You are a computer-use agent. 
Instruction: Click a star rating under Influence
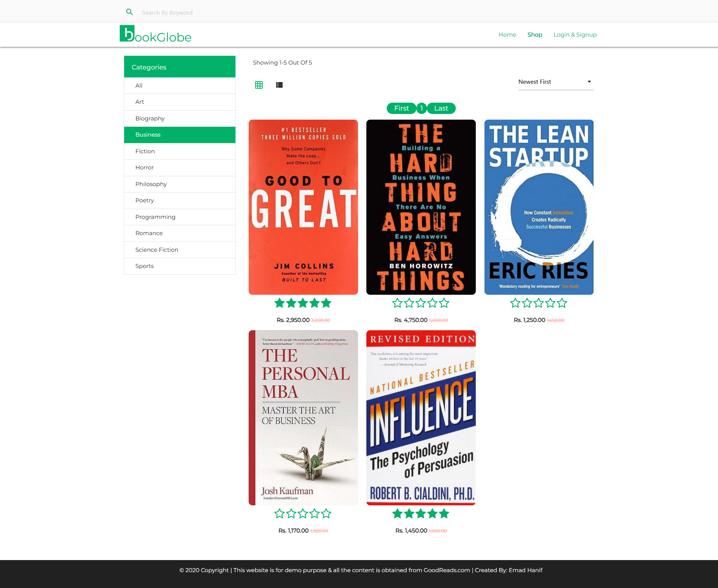[x=420, y=513]
